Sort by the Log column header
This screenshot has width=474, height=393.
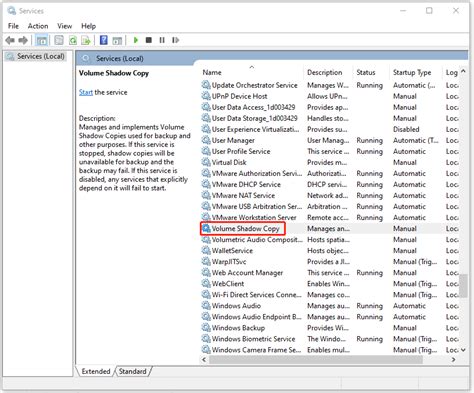[451, 72]
